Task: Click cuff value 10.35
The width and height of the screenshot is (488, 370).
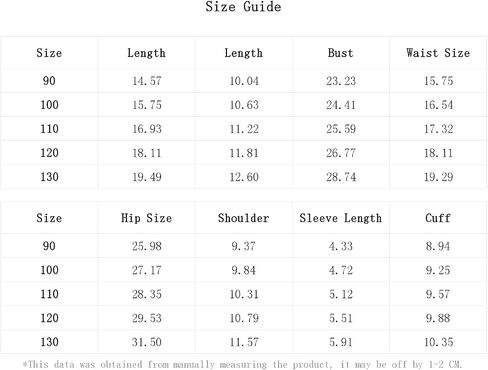Action: pos(439,342)
